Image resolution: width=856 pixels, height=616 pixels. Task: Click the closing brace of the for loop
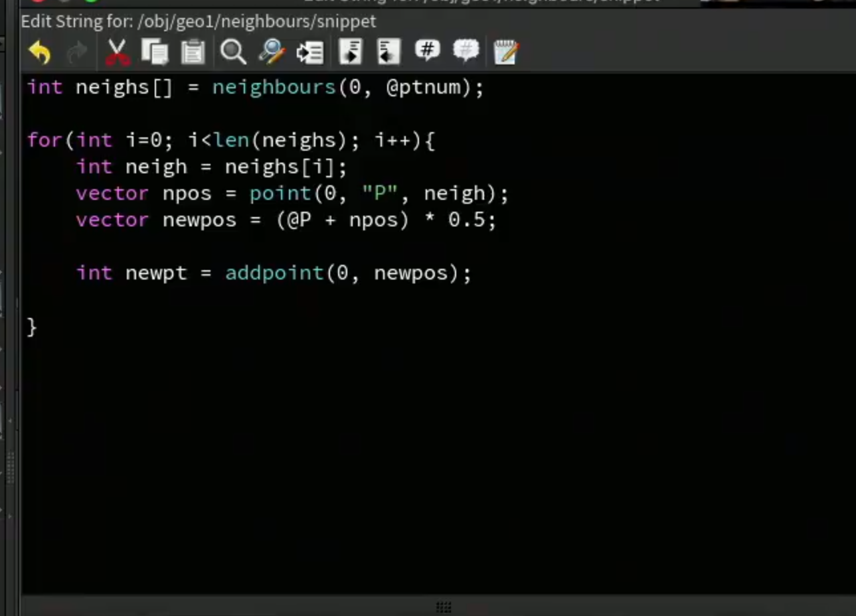coord(32,327)
